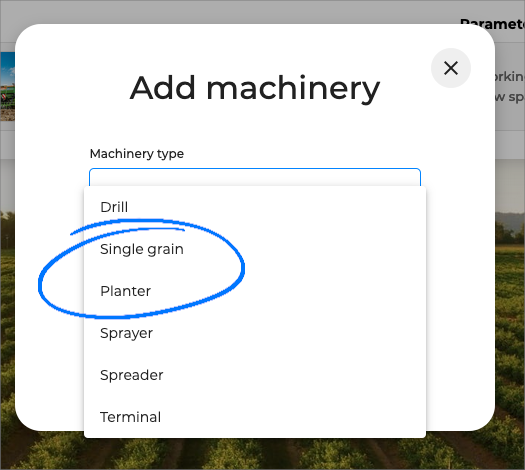Click the machinery thumbnail behind the dialog
The height and width of the screenshot is (470, 525).
[7, 86]
